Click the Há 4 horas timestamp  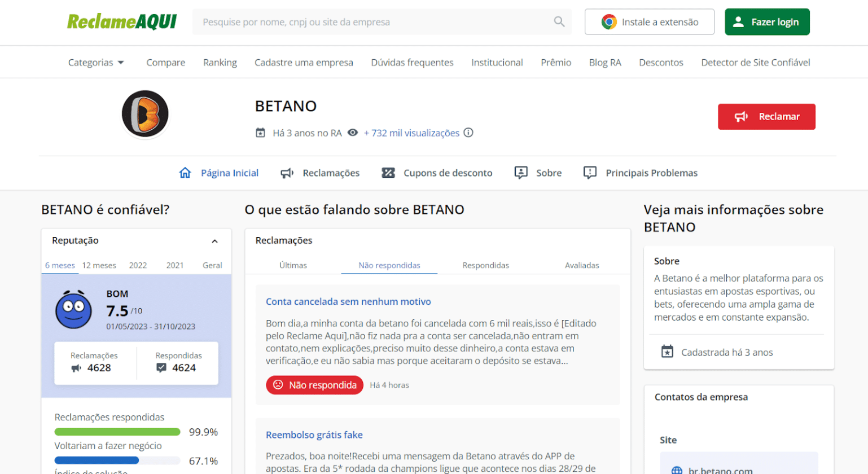[389, 385]
